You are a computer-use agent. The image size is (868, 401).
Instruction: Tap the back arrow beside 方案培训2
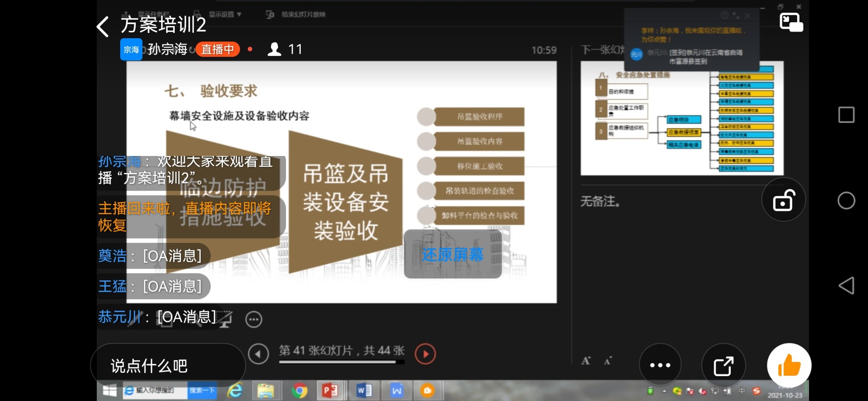click(x=103, y=27)
